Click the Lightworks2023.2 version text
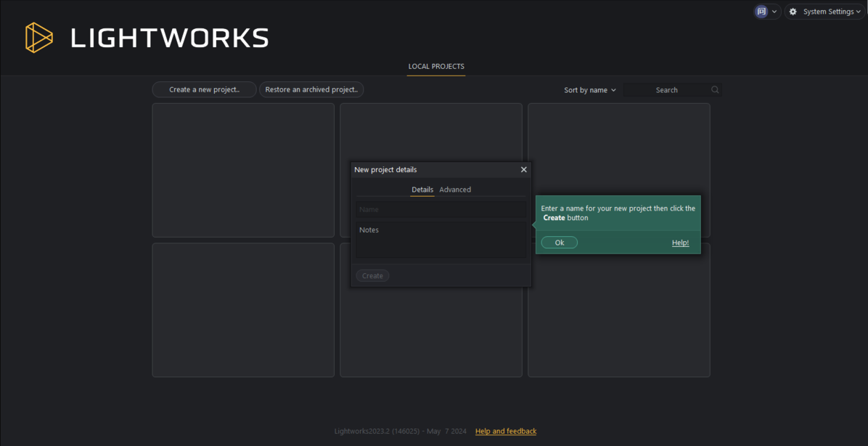 coord(401,431)
